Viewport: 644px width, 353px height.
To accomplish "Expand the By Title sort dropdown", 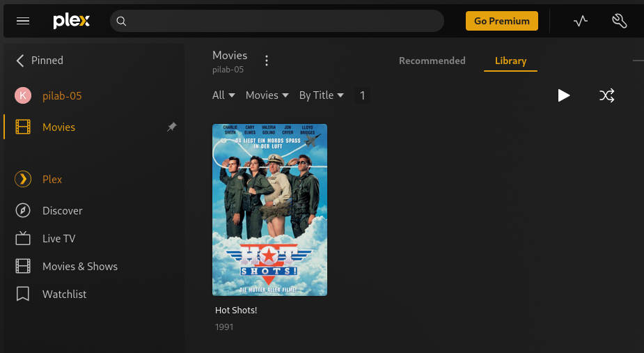I will point(321,95).
